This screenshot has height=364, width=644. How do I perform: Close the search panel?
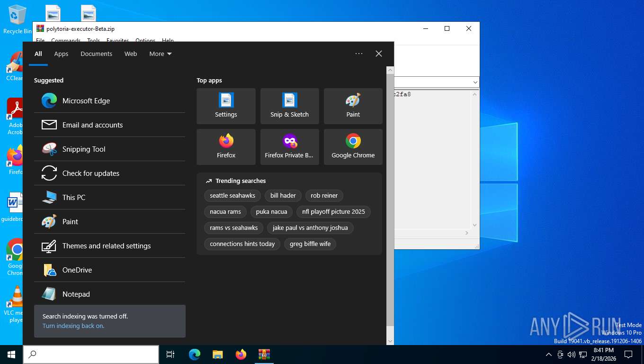[x=379, y=54]
